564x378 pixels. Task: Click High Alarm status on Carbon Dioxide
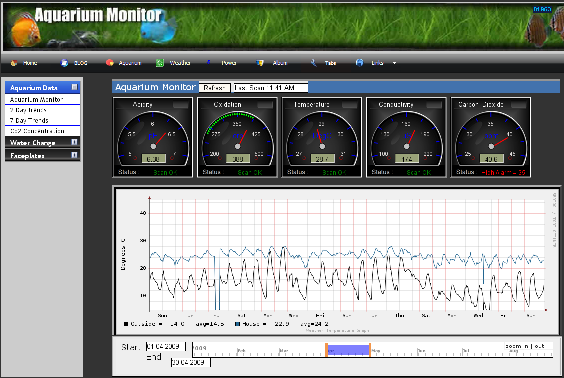(504, 172)
